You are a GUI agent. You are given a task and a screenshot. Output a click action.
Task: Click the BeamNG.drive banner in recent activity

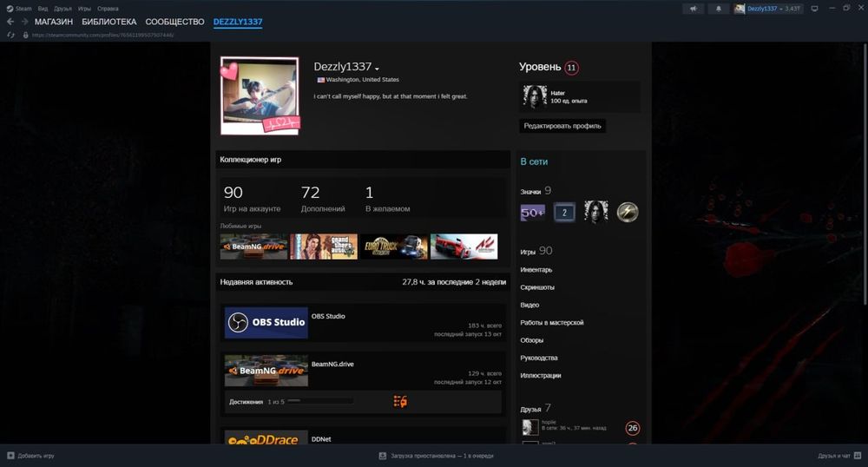coord(266,371)
